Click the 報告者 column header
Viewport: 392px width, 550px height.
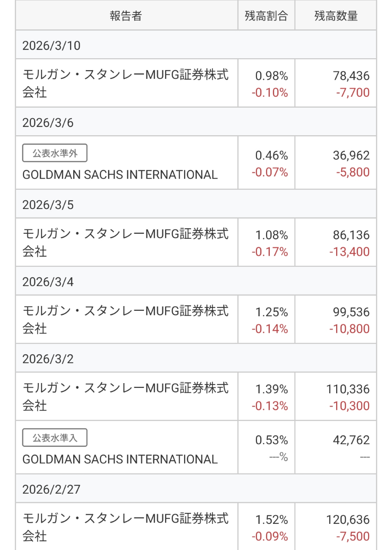(x=126, y=16)
